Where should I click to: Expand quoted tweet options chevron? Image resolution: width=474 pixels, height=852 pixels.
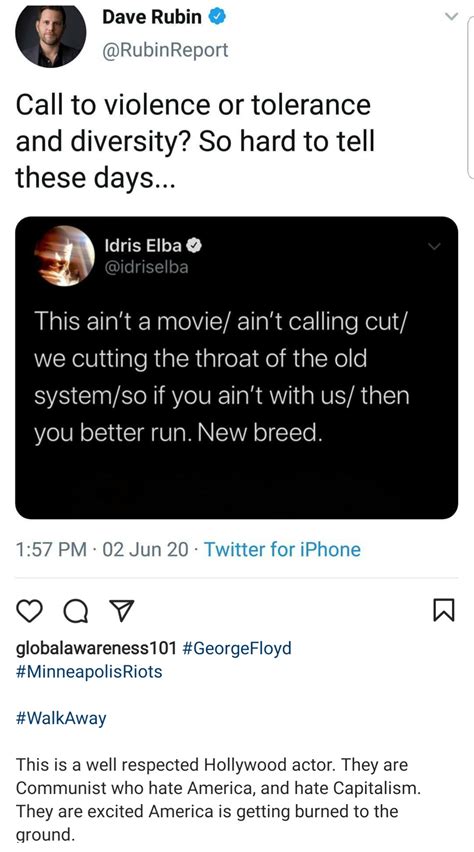point(433,247)
